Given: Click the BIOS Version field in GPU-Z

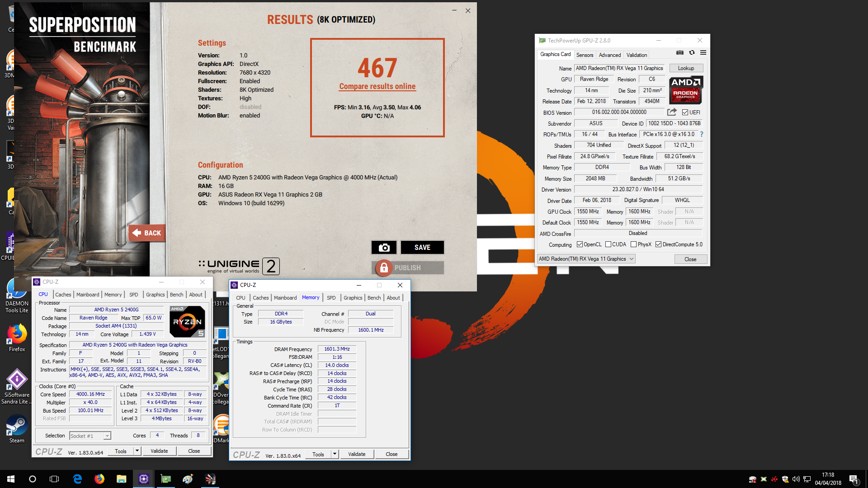Looking at the screenshot, I should (x=619, y=112).
